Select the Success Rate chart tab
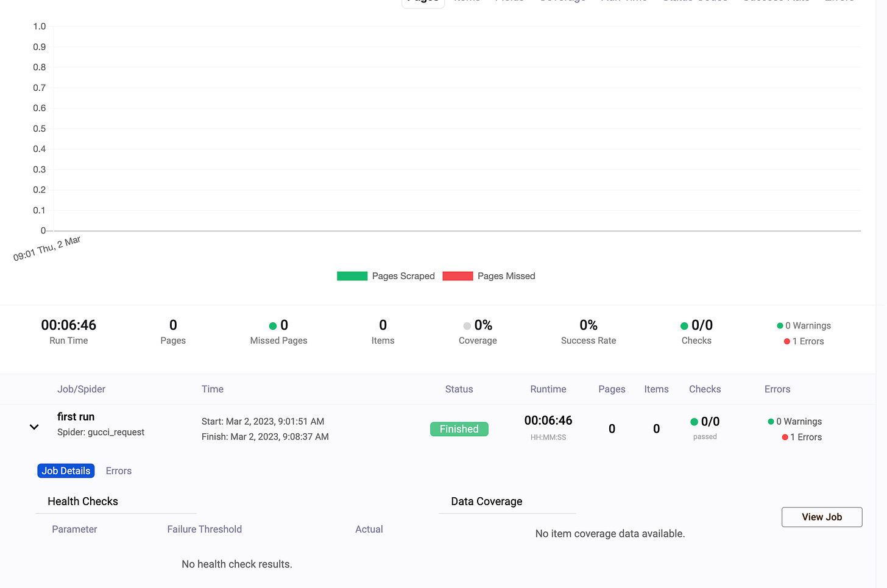887x588 pixels. point(776,1)
